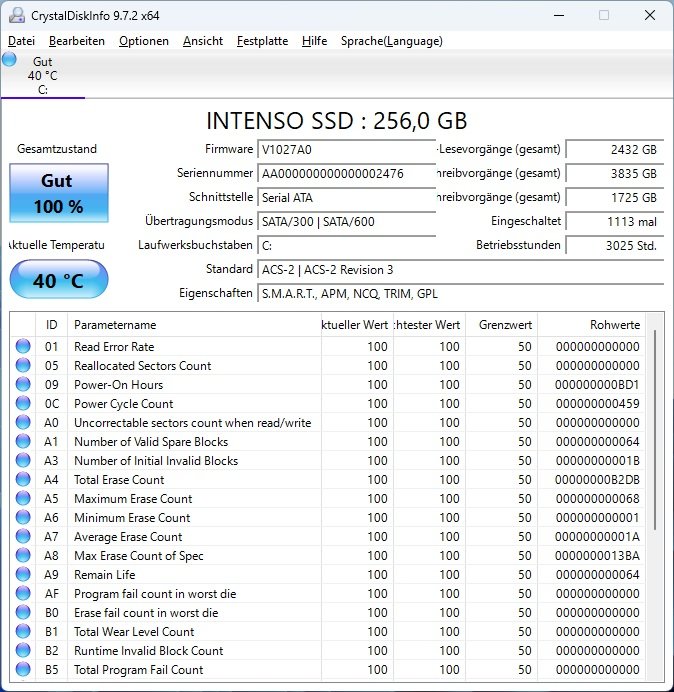The width and height of the screenshot is (674, 692).
Task: Click status orb beside Maximum Erase Count
Action: (x=23, y=498)
